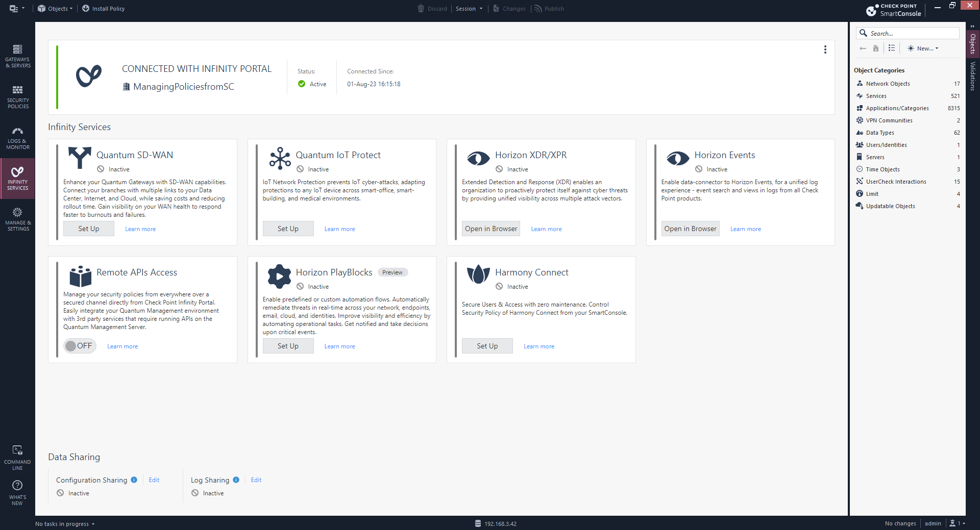Edit Configuration Sharing settings
The height and width of the screenshot is (530, 980).
pos(154,480)
